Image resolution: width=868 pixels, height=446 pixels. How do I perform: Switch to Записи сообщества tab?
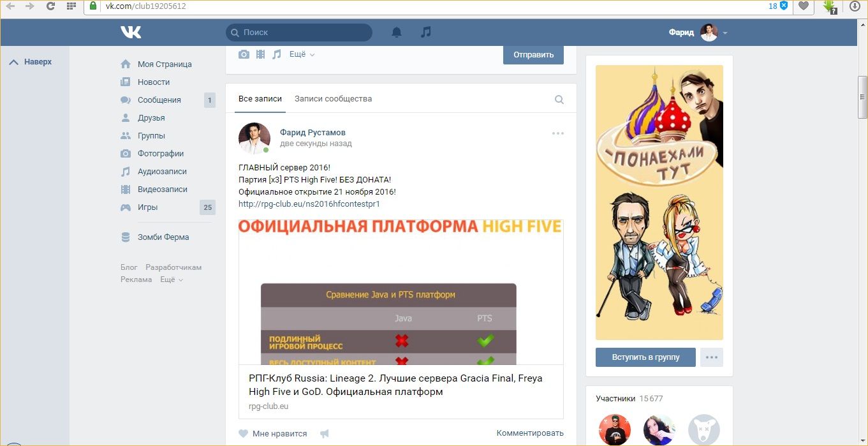[333, 99]
